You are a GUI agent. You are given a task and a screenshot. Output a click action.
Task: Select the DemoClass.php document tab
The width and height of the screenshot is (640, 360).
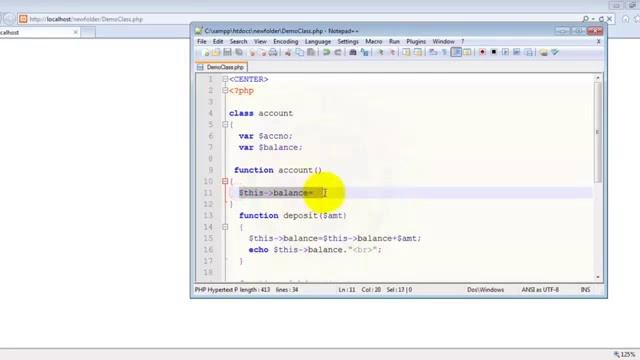(221, 67)
